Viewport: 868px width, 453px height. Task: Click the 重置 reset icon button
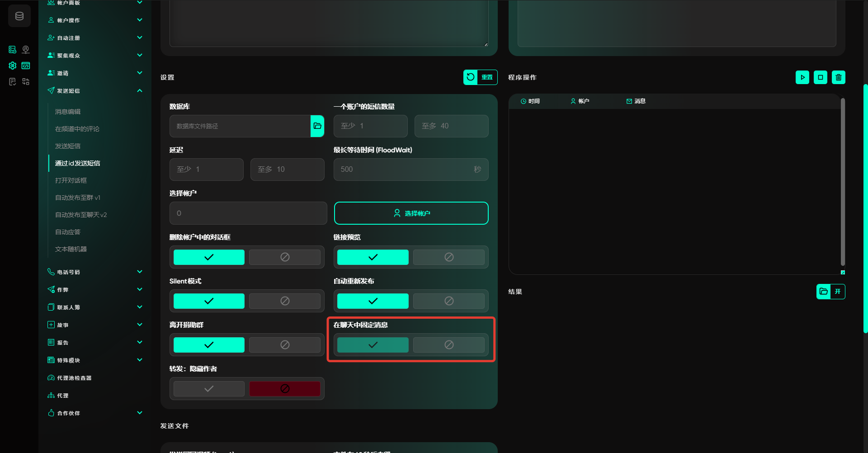pos(471,77)
